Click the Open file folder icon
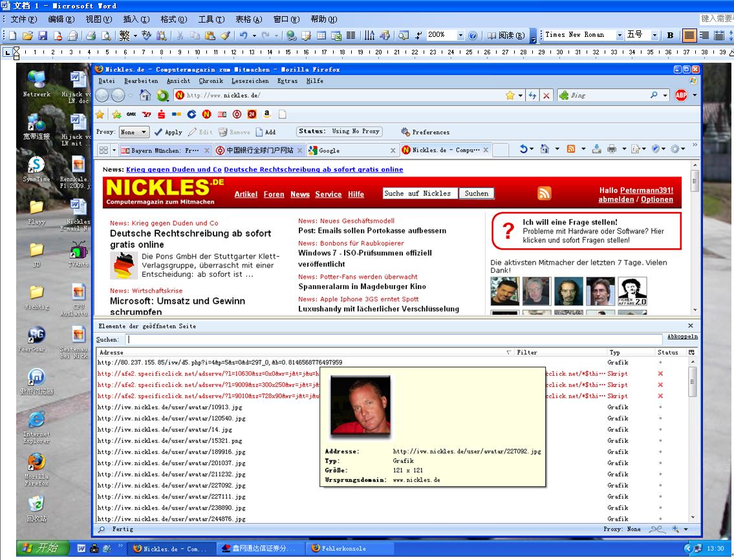 tap(28, 36)
